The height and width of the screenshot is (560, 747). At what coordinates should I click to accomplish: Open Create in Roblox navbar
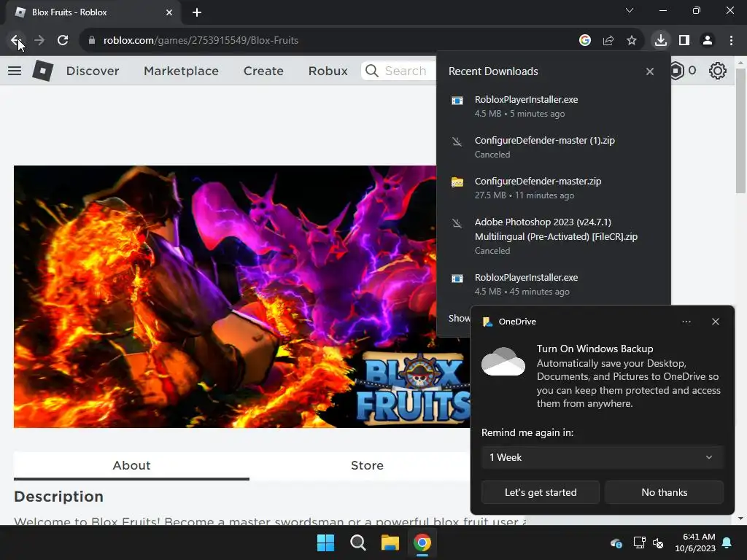pyautogui.click(x=263, y=71)
